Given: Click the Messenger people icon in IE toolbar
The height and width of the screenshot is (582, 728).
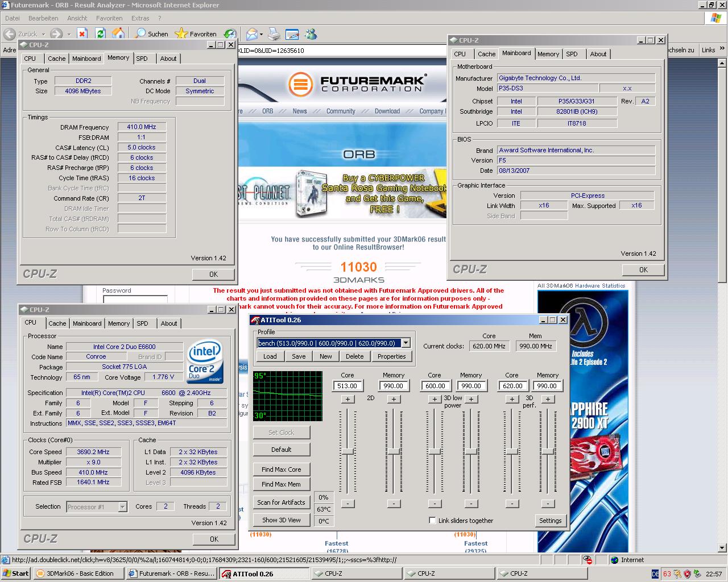Looking at the screenshot, I should coord(311,34).
